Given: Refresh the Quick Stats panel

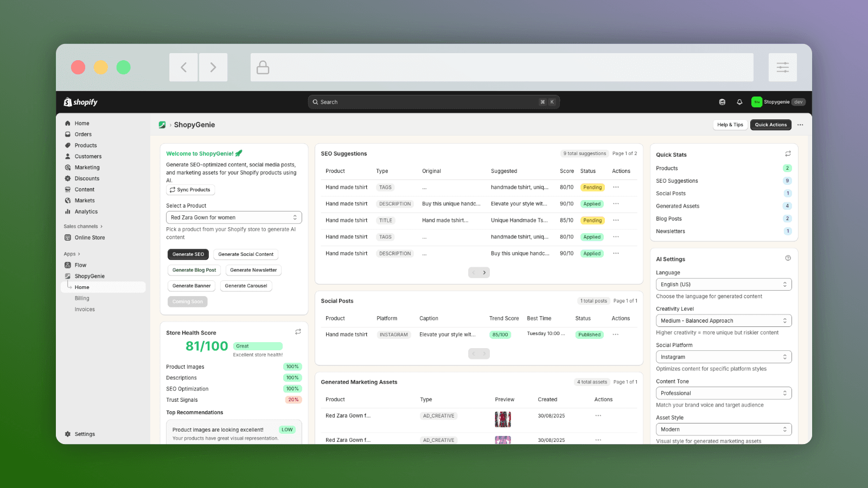Looking at the screenshot, I should pos(788,153).
